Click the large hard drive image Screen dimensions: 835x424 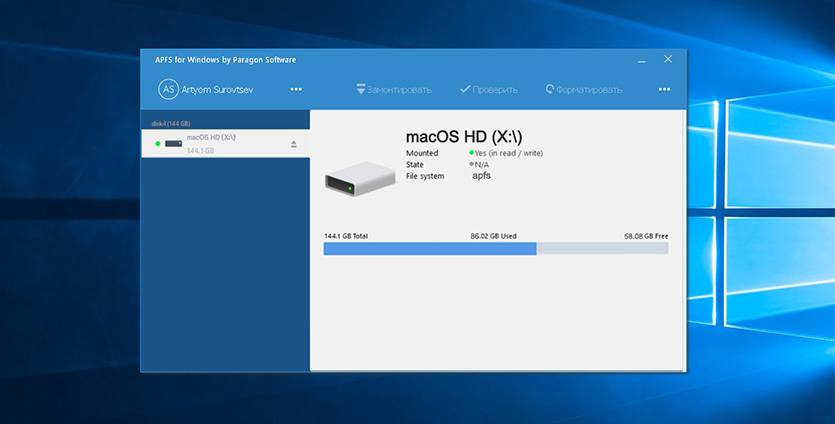pyautogui.click(x=361, y=179)
